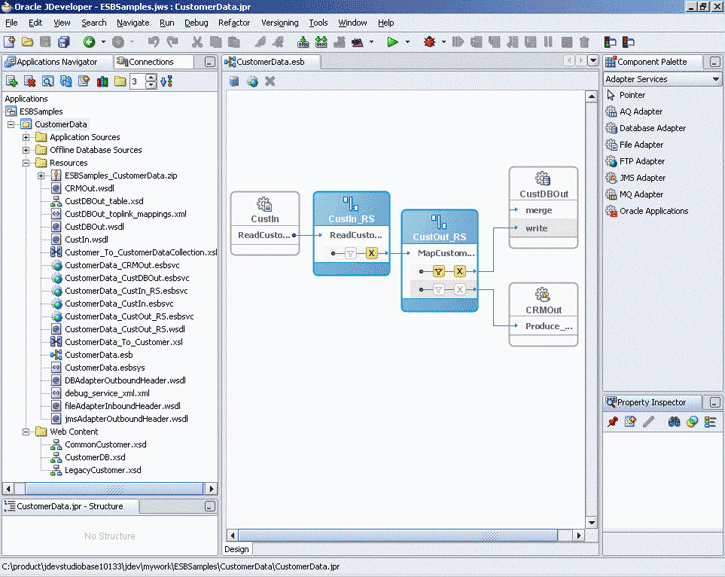Click the Pause toolbar icon
Screen dimensions: 725x577
(x=548, y=42)
